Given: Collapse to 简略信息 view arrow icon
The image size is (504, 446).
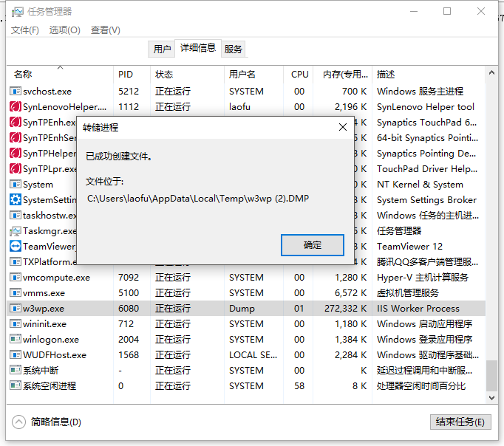Looking at the screenshot, I should pyautogui.click(x=18, y=422).
